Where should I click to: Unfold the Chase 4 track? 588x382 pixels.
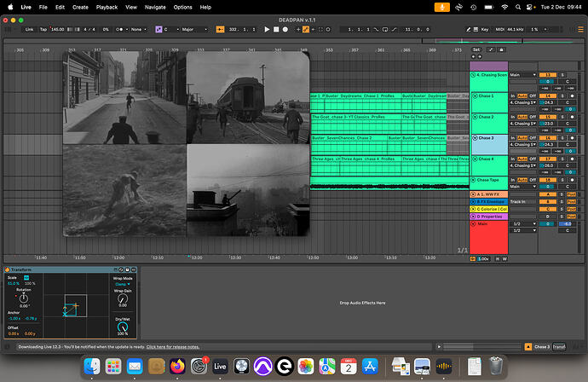tap(474, 159)
